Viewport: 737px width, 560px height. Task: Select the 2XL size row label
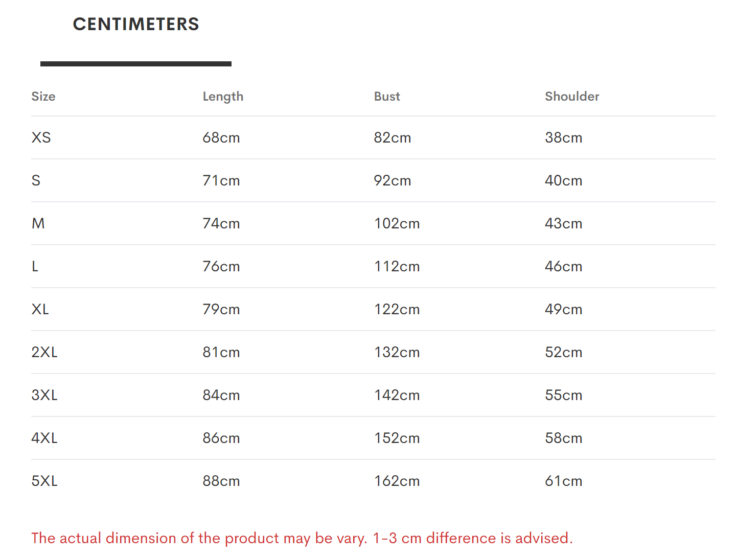44,353
